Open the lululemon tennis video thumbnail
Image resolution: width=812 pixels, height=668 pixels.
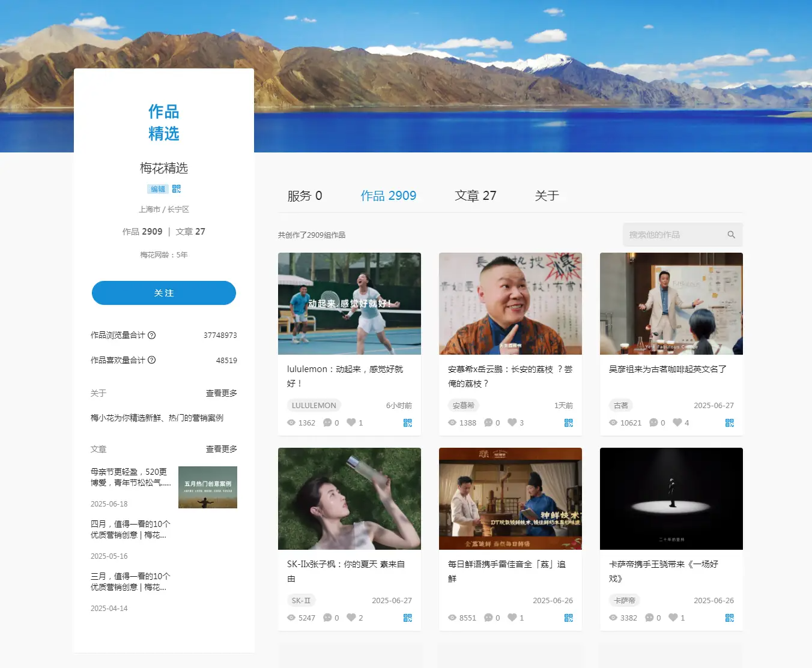[349, 304]
